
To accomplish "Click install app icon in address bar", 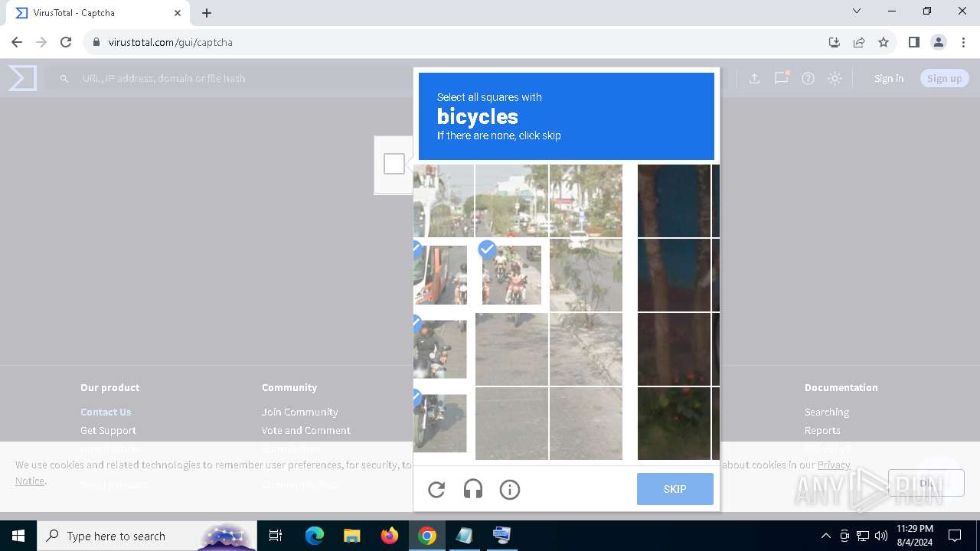I will [x=835, y=42].
